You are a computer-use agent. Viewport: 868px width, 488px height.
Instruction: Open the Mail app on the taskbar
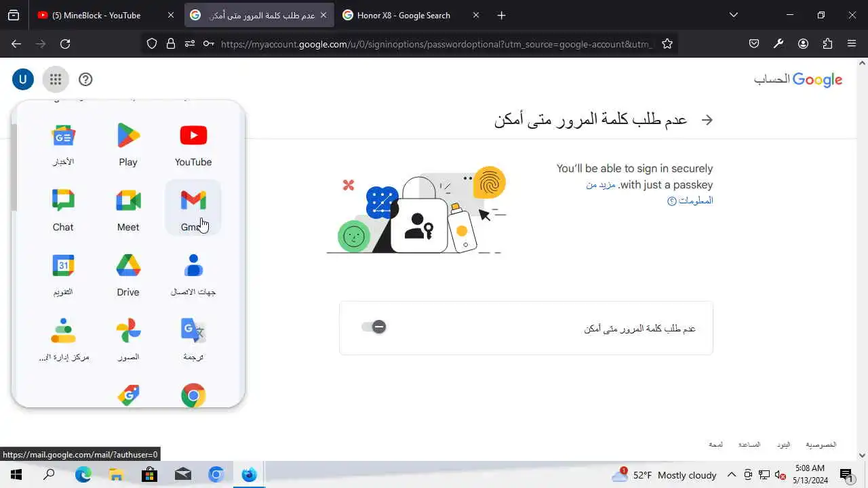[182, 475]
